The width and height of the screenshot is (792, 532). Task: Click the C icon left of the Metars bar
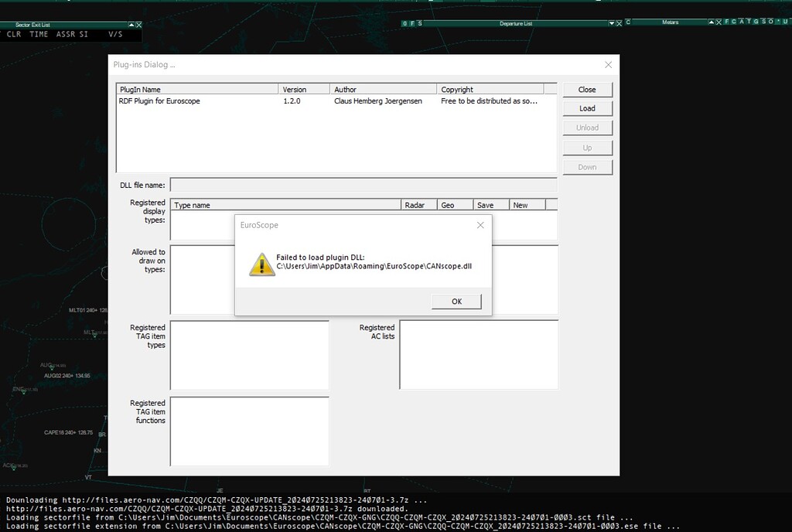(628, 22)
